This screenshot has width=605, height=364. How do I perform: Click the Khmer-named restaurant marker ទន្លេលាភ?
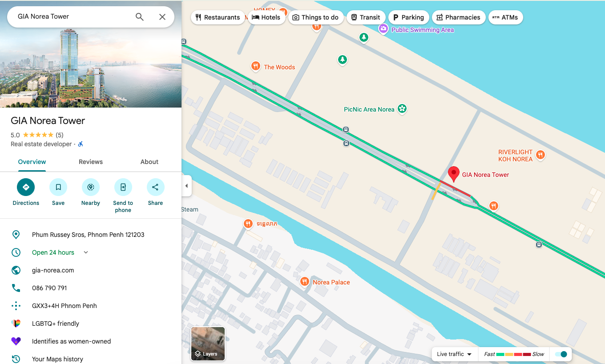point(248,224)
